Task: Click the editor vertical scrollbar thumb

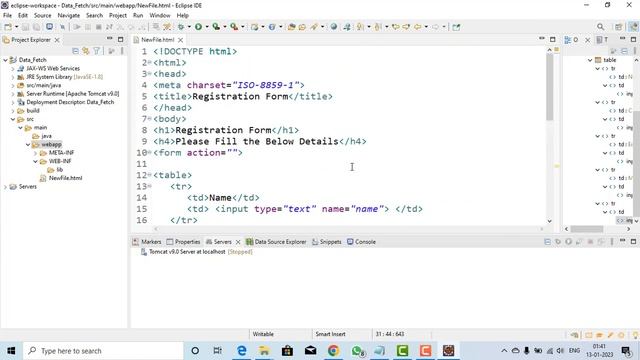Action: (x=550, y=87)
